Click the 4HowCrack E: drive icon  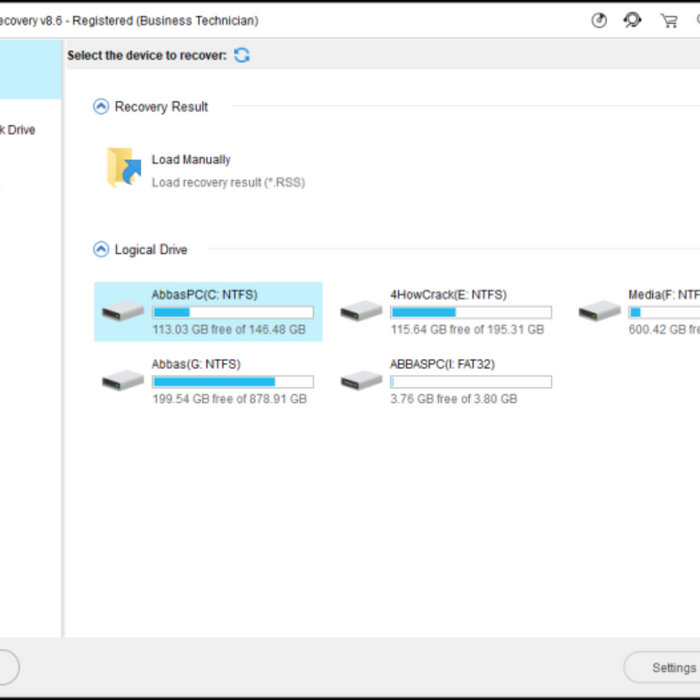click(361, 311)
